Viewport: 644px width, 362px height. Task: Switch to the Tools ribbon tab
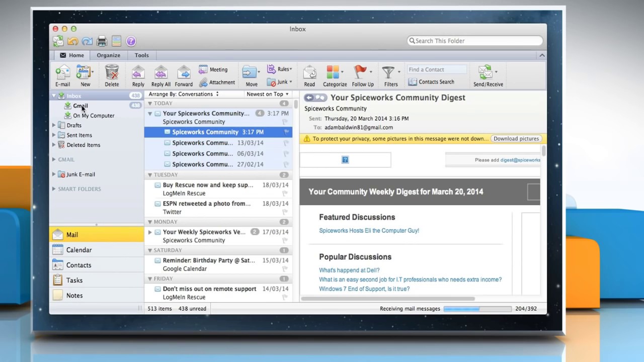pyautogui.click(x=142, y=55)
